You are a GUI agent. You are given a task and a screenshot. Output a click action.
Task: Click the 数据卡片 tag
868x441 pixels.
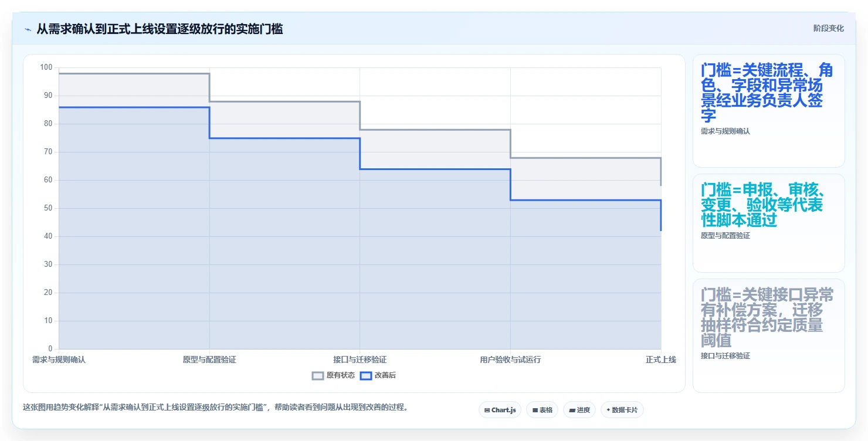pyautogui.click(x=622, y=410)
